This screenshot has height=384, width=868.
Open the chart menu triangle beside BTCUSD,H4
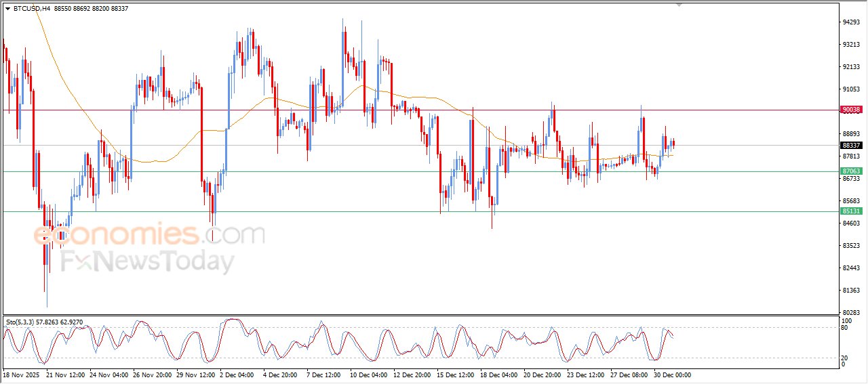(7, 9)
